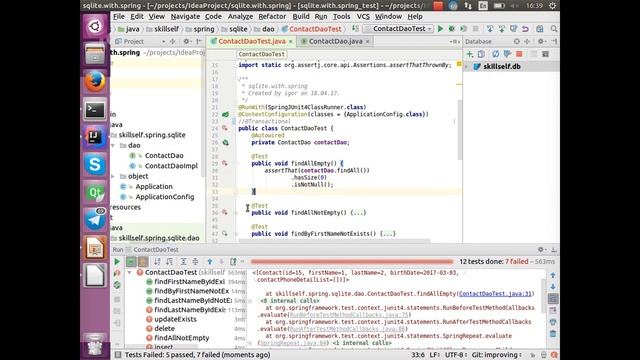Disconnect database with the red stop icon
Screen dimensions: 640x360
(519, 54)
